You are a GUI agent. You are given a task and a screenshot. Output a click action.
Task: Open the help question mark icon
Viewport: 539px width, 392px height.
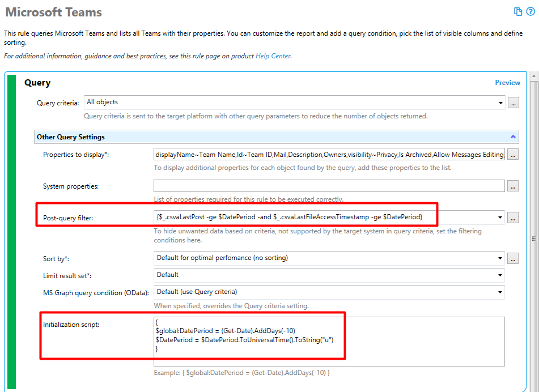point(530,11)
